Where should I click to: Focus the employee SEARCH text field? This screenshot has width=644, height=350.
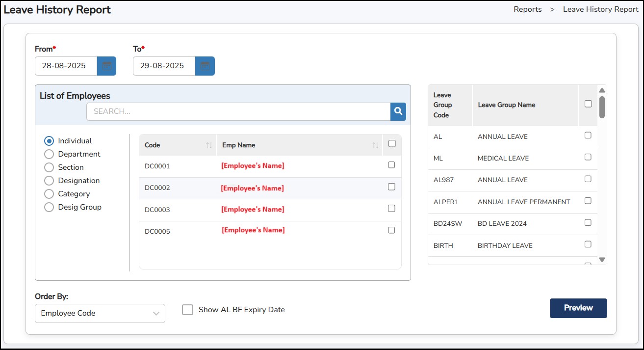tap(238, 111)
